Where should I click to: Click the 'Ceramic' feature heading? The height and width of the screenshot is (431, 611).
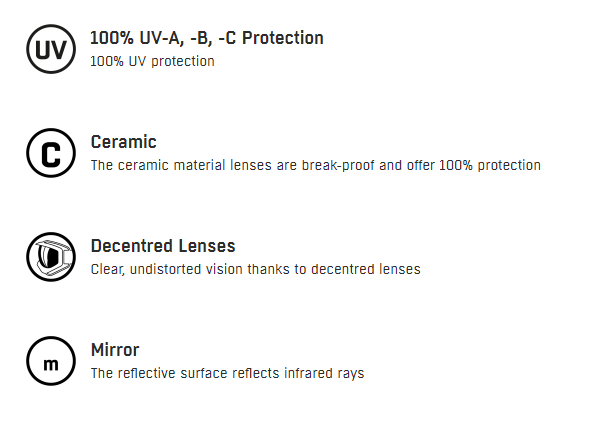[x=124, y=142]
